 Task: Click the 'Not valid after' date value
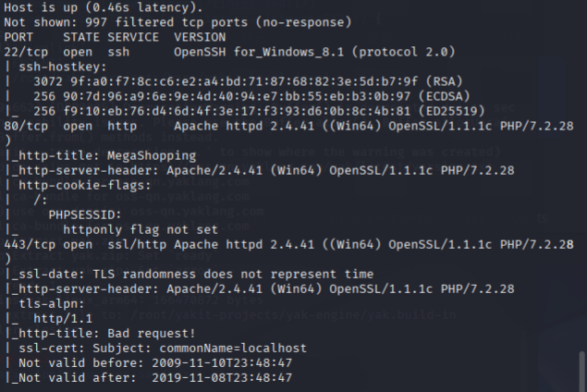(222, 378)
